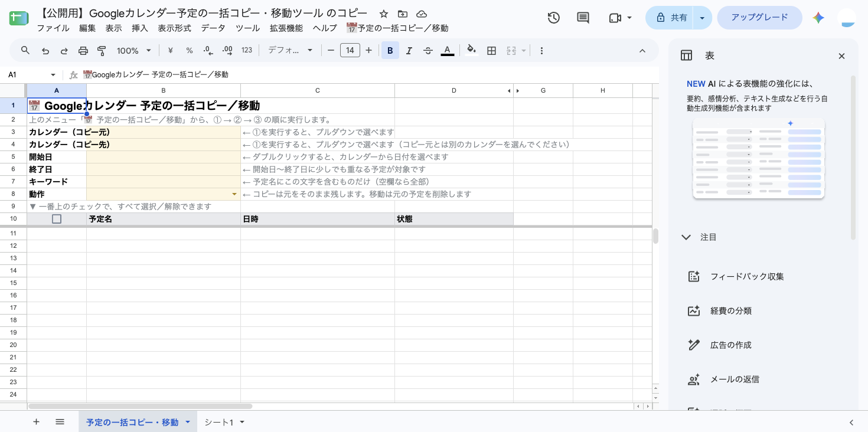This screenshot has width=868, height=432.
Task: Undo the last action
Action: [x=45, y=51]
